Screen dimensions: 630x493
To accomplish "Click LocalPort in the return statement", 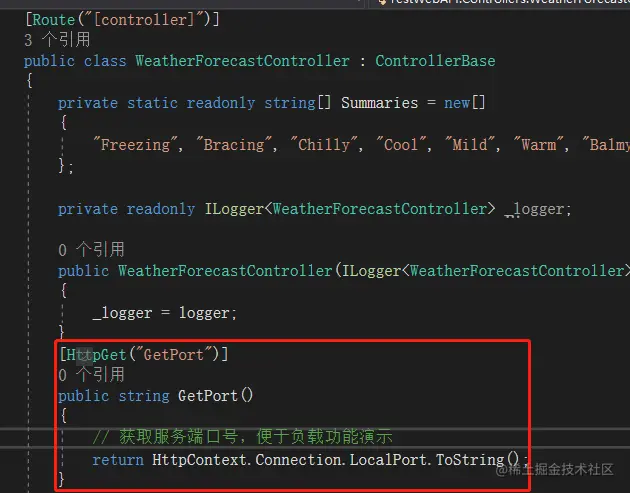I will (x=389, y=460).
